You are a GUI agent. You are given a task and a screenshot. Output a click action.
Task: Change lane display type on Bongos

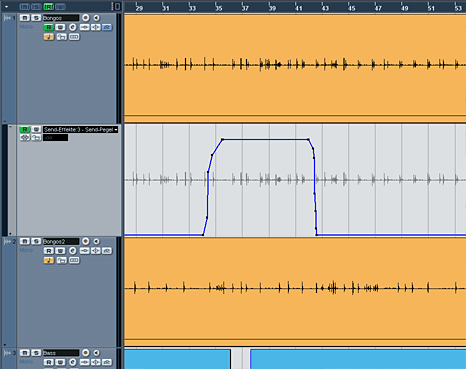74,37
